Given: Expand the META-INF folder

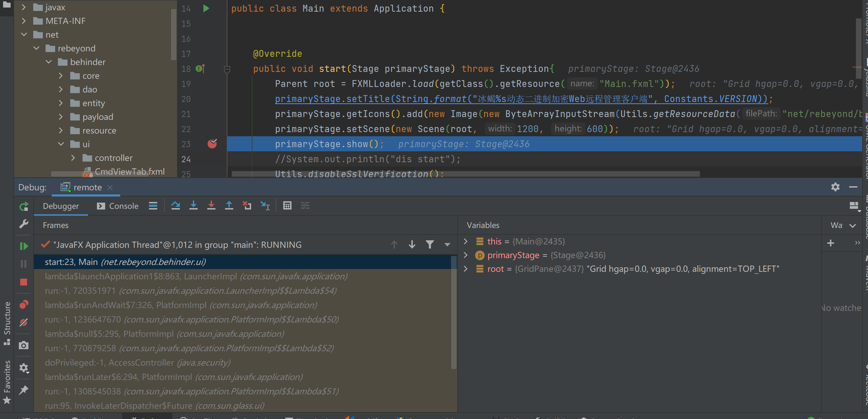Looking at the screenshot, I should (x=24, y=21).
